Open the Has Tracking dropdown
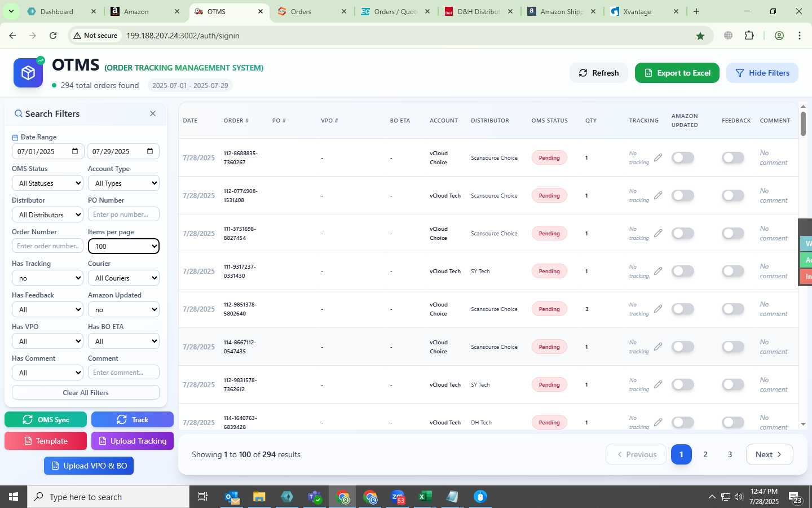 (x=48, y=278)
